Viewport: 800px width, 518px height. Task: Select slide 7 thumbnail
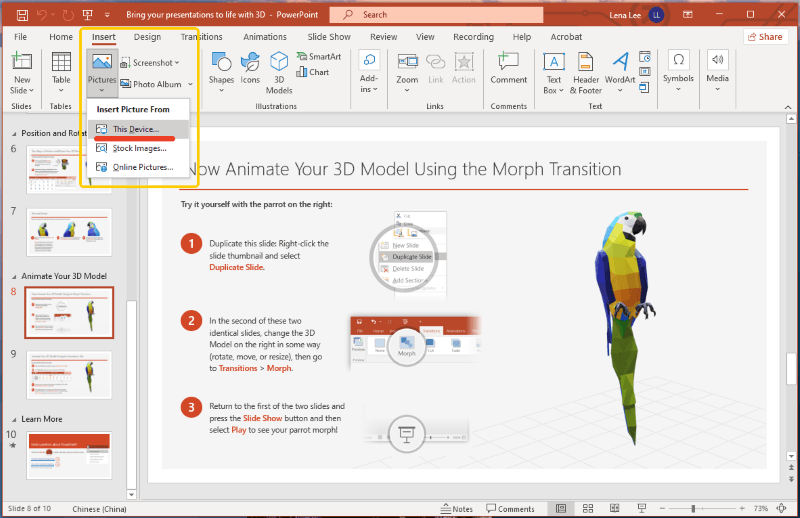pos(69,232)
